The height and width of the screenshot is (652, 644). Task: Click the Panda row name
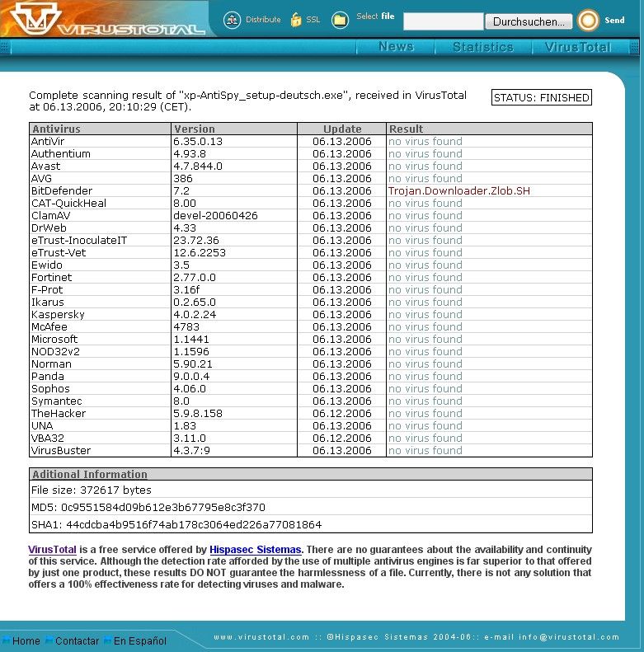click(x=48, y=377)
